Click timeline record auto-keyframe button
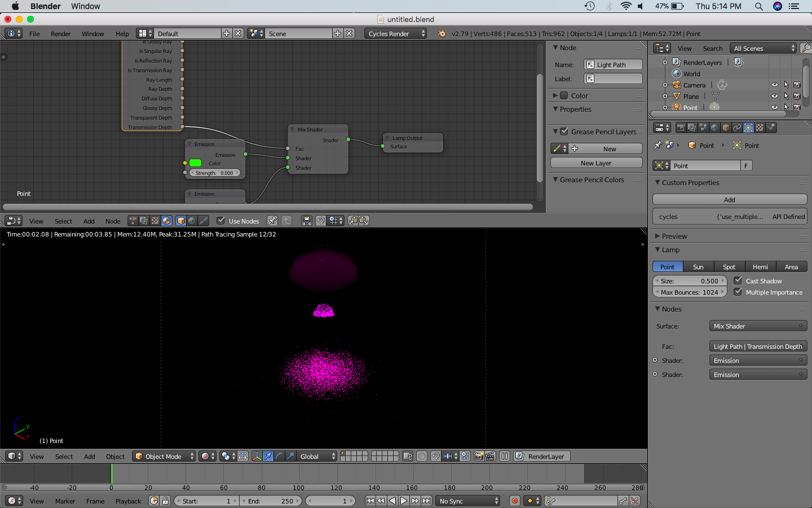The height and width of the screenshot is (508, 812). click(x=514, y=501)
